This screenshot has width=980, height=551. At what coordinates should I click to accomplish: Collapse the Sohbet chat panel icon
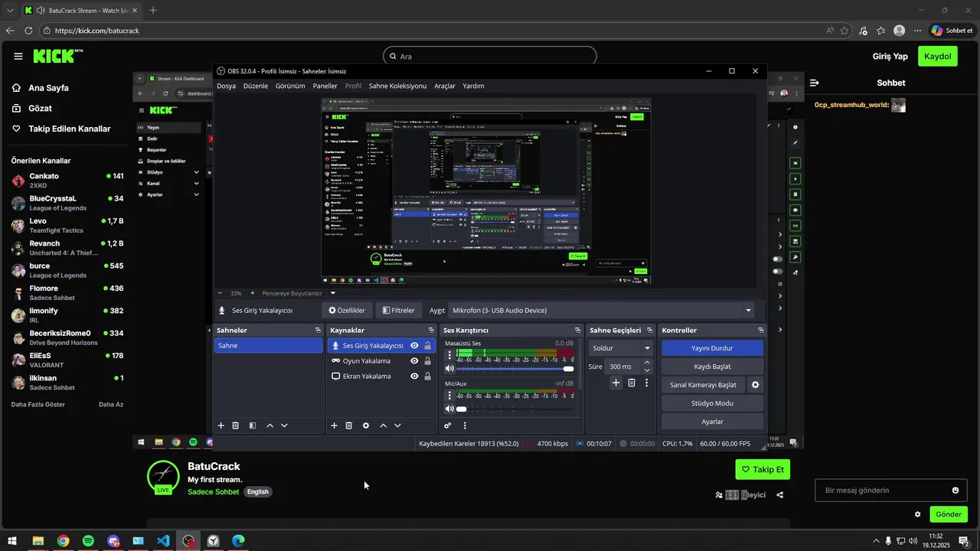pos(815,83)
